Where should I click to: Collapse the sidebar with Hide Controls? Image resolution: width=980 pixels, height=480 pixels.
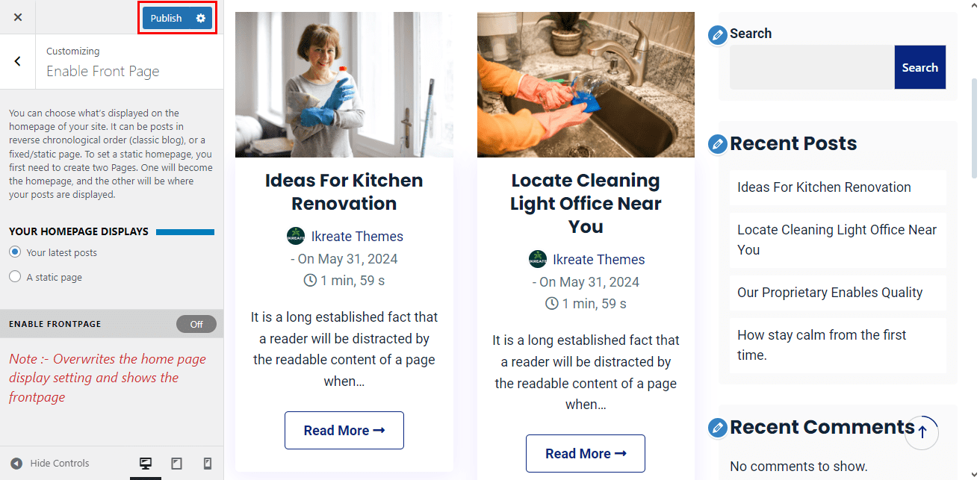click(x=50, y=464)
